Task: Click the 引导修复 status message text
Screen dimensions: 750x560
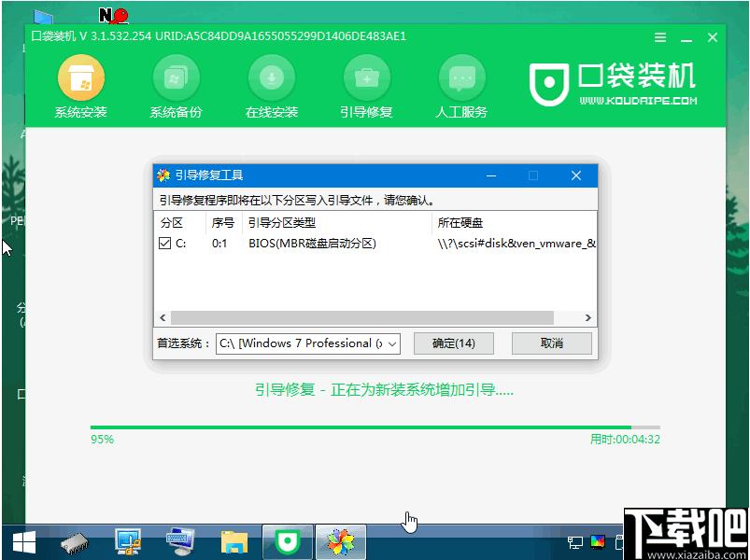Action: [x=384, y=390]
